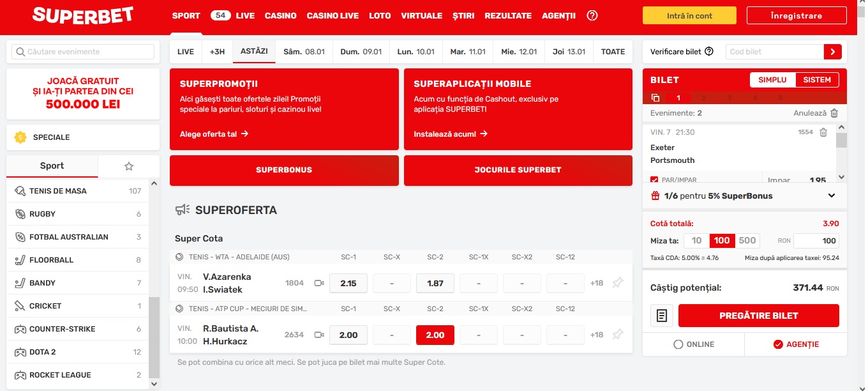868x391 pixels.
Task: Expand +18 markets for Azarenka match
Action: [597, 283]
